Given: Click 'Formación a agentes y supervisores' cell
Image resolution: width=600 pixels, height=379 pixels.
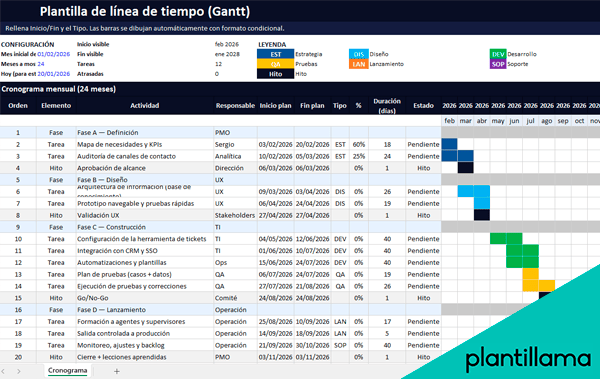Looking at the screenshot, I should pyautogui.click(x=145, y=322).
